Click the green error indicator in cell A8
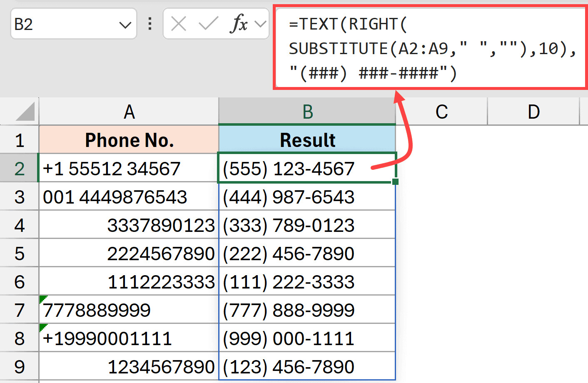588x383 pixels. click(42, 327)
